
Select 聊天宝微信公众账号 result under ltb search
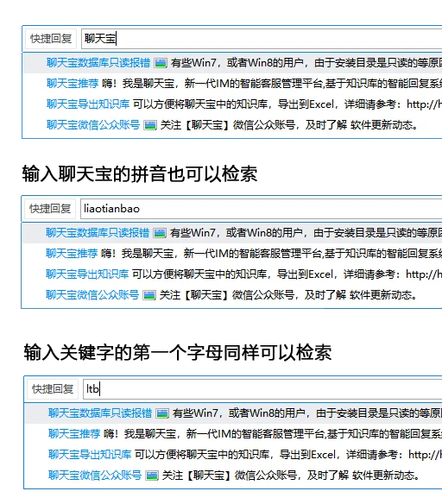tap(95, 475)
